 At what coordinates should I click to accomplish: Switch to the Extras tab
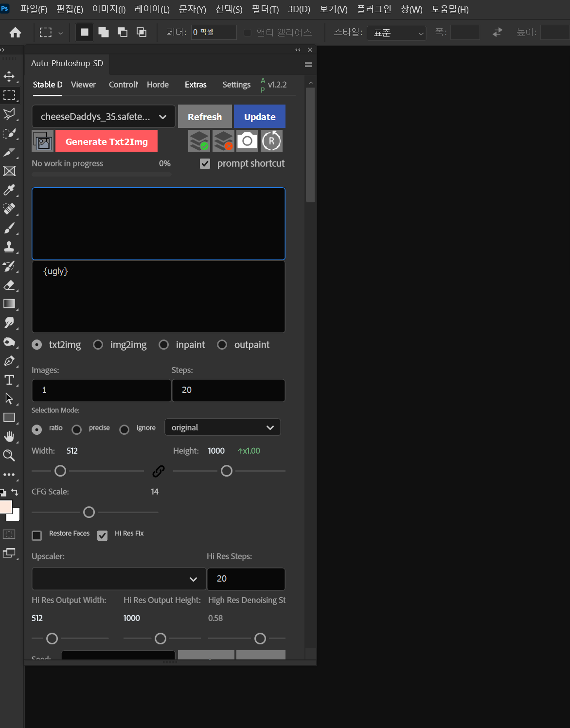pos(196,85)
